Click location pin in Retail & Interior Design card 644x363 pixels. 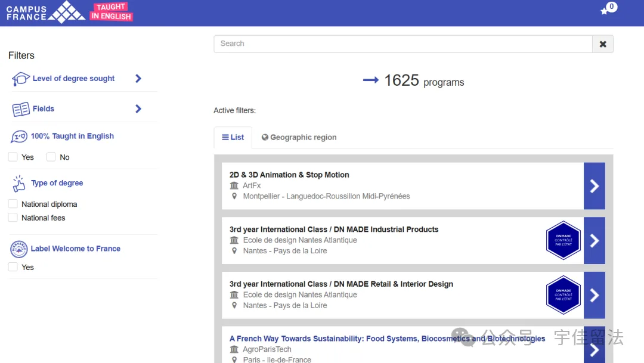[234, 306]
